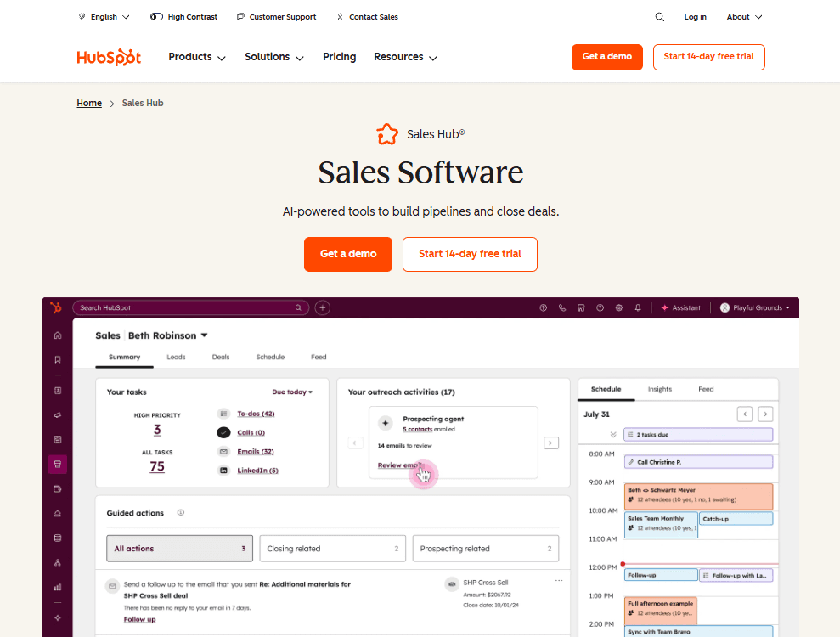840x637 pixels.
Task: Select the Prospecting related filter
Action: coord(485,549)
